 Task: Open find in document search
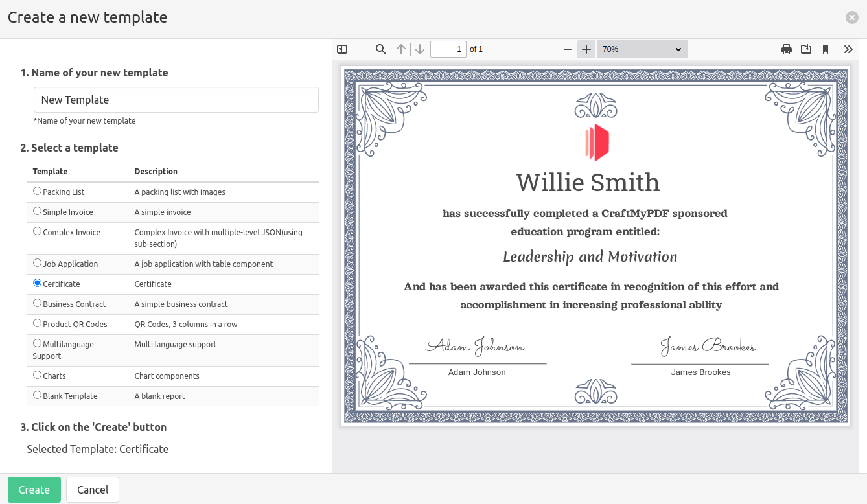pos(381,49)
